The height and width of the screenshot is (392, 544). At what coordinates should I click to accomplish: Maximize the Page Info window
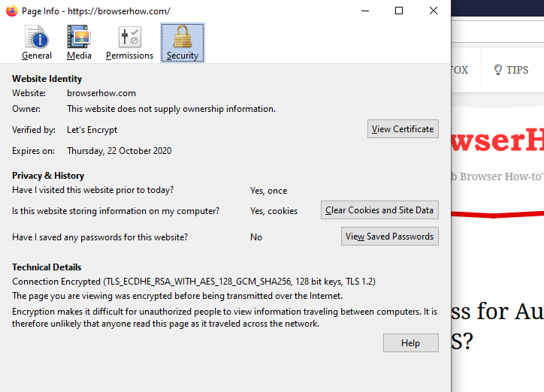click(399, 11)
